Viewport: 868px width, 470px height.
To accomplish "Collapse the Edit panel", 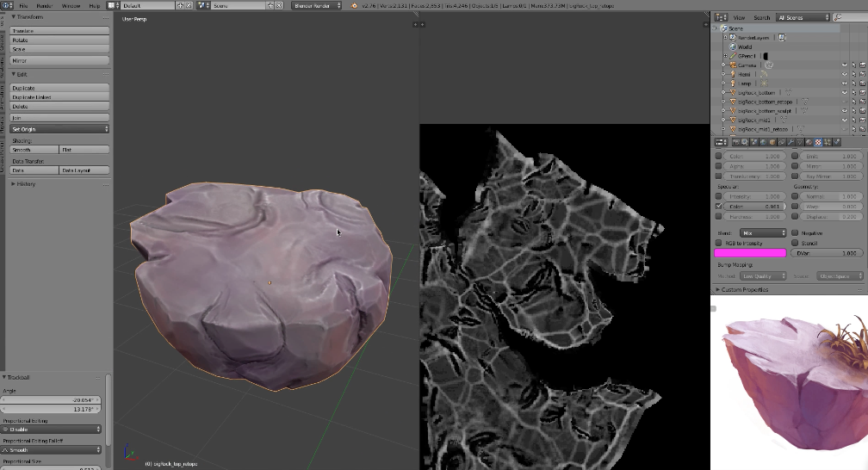I will click(x=13, y=74).
